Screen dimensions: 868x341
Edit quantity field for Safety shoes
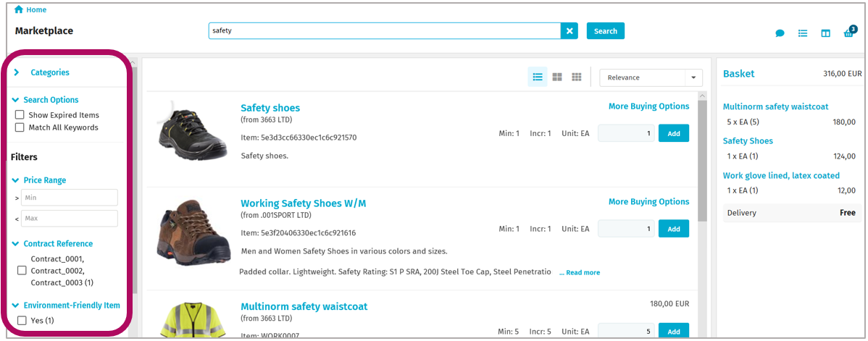click(x=626, y=133)
